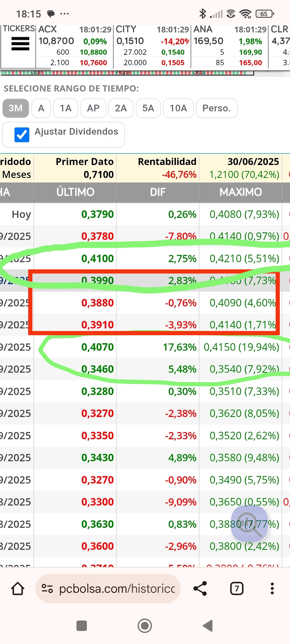Tap the Bluetooth status icon
290x644 pixels.
pos(202,14)
